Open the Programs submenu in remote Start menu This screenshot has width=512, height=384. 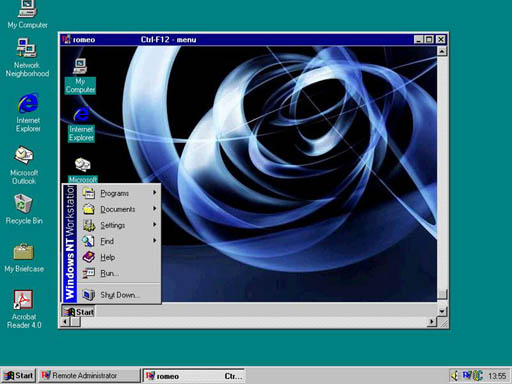[120, 193]
